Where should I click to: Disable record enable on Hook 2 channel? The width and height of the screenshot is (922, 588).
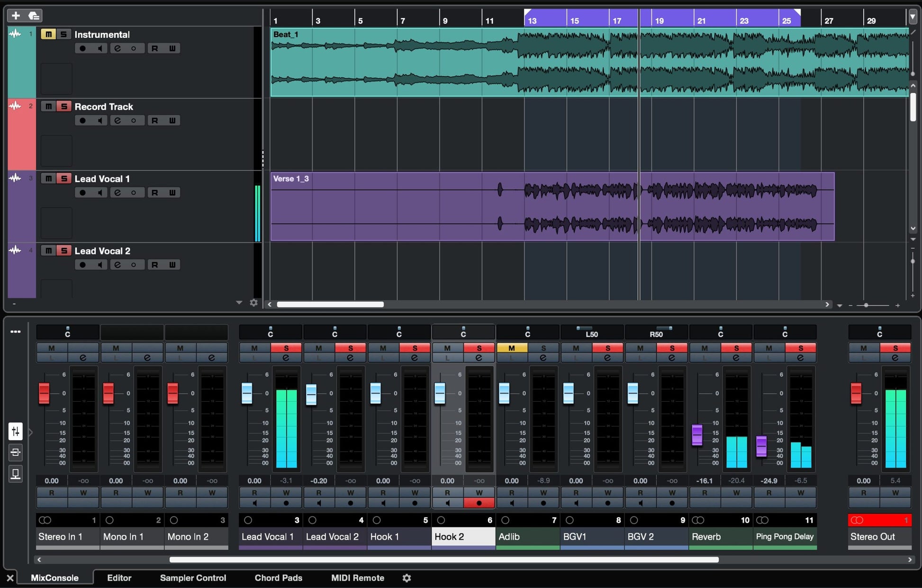(x=479, y=503)
